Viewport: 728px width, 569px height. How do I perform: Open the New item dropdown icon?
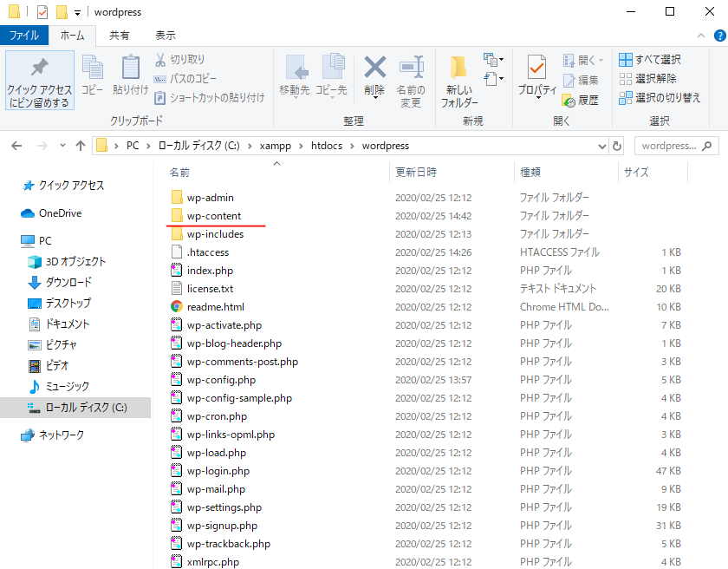[x=493, y=60]
